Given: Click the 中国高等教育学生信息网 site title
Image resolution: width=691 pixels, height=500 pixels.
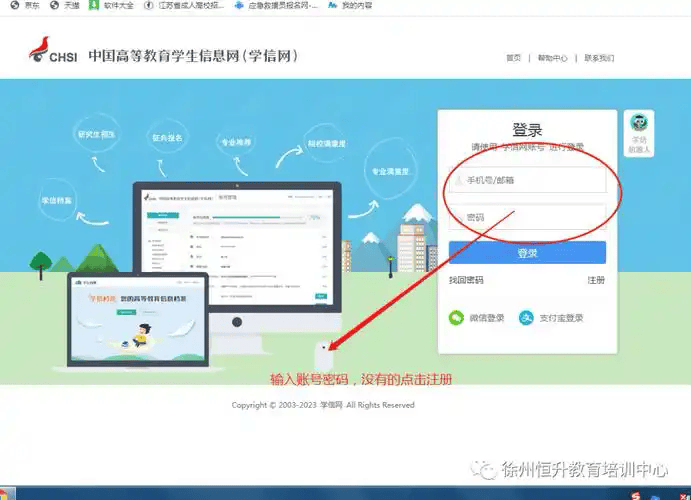Looking at the screenshot, I should click(193, 56).
